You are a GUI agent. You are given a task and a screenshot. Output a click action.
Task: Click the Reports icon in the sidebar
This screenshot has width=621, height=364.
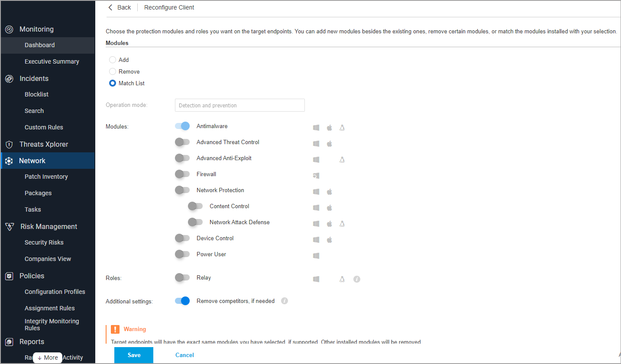(x=10, y=341)
